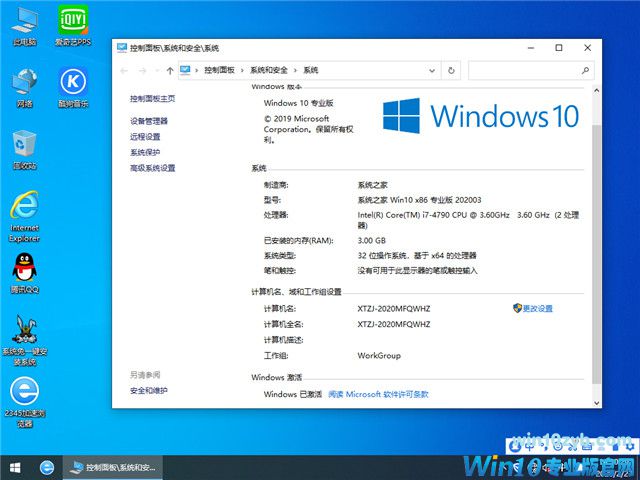Focus the Control Panel search box
This screenshot has height=480, width=640.
coord(531,70)
